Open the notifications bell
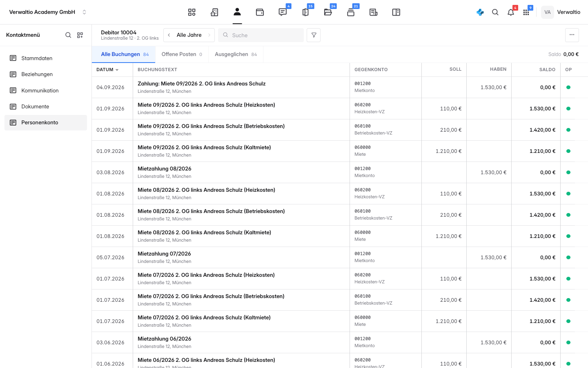Image resolution: width=588 pixels, height=368 pixels. [511, 12]
